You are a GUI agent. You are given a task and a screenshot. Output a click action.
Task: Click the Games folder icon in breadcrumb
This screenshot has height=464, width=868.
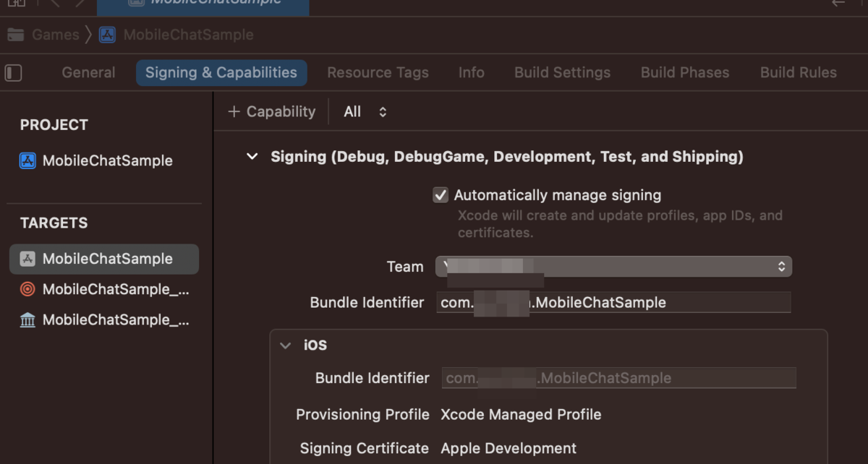click(15, 35)
